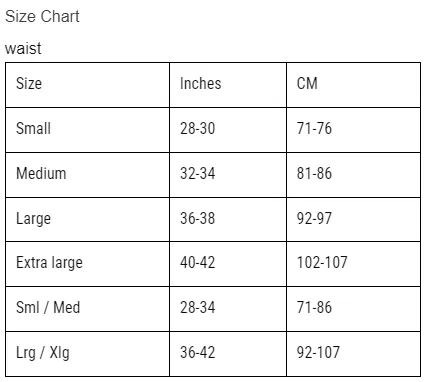The height and width of the screenshot is (382, 424).
Task: Select the Medium size cell
Action: [87, 175]
